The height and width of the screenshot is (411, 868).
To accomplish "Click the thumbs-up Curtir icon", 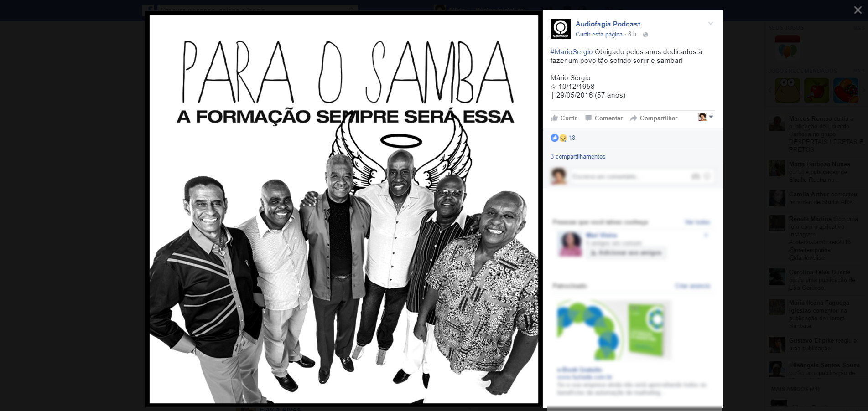I will (x=554, y=118).
